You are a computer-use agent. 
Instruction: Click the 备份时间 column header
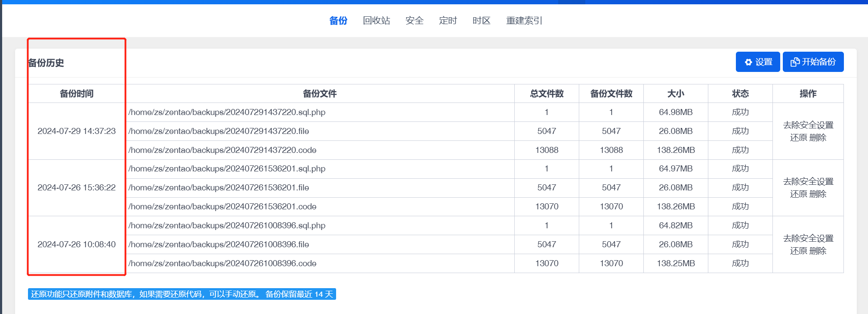(x=77, y=94)
